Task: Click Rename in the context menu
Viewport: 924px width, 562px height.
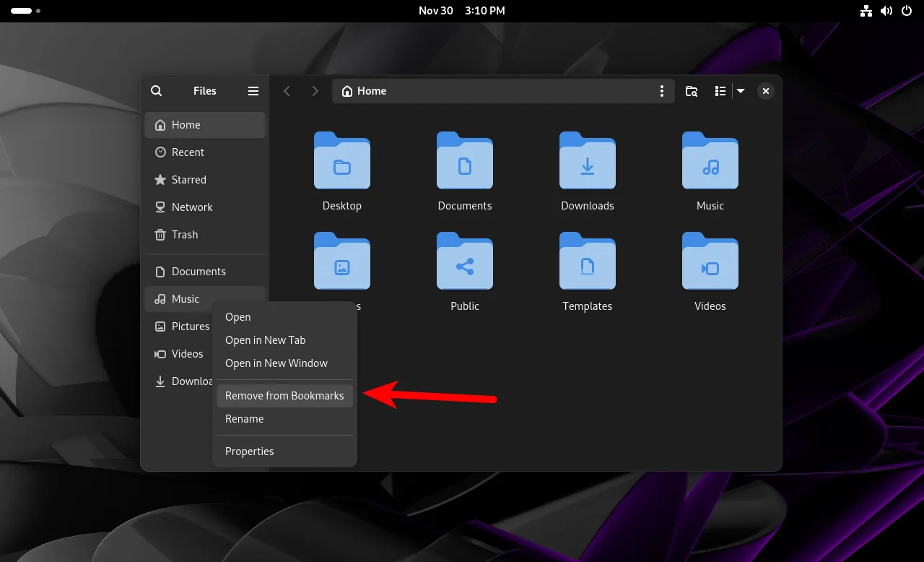Action: coord(245,419)
